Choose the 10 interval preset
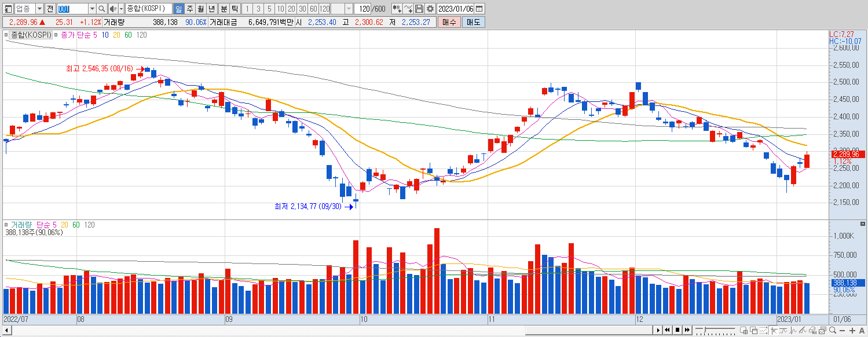 (280, 9)
